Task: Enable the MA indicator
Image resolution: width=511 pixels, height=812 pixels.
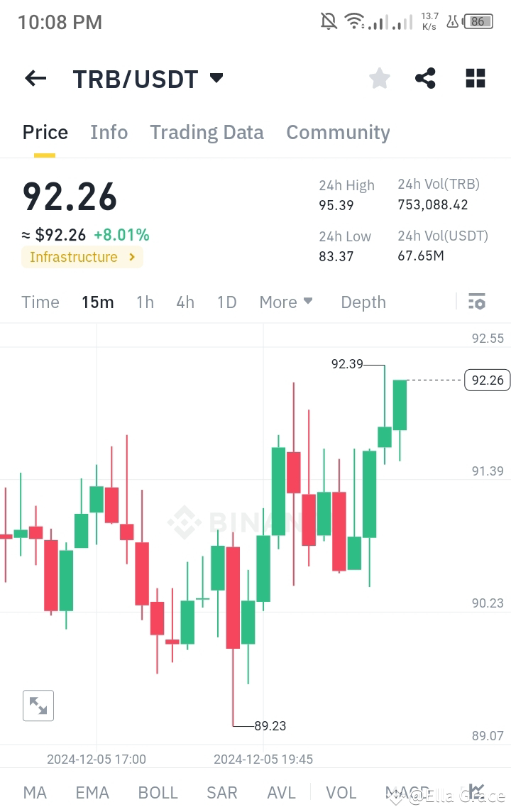Action: pyautogui.click(x=34, y=792)
